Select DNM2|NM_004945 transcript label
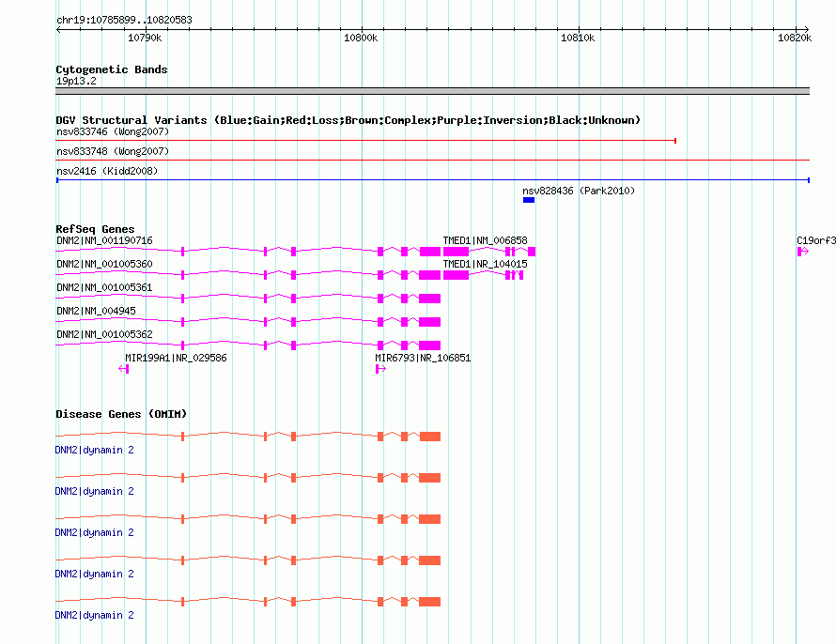This screenshot has width=836, height=644. (x=96, y=311)
